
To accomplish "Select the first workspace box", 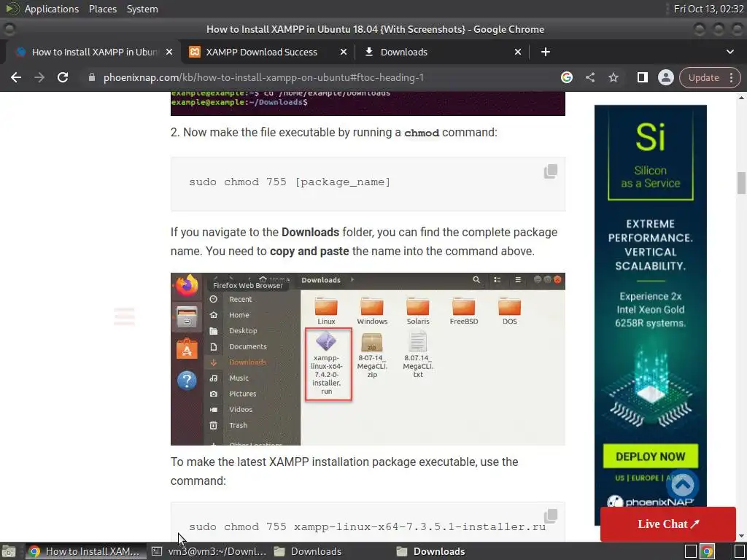I will point(691,551).
